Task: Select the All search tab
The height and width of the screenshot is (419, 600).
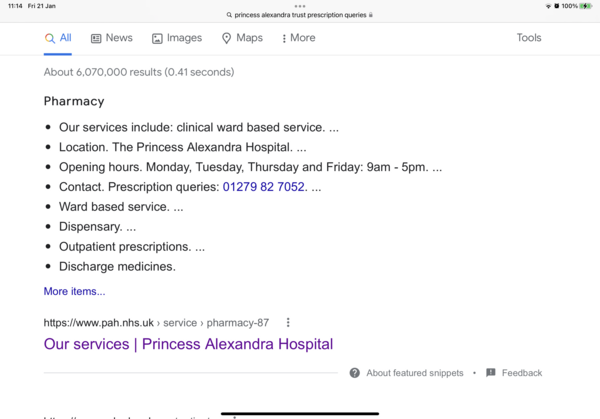Action: (x=58, y=38)
